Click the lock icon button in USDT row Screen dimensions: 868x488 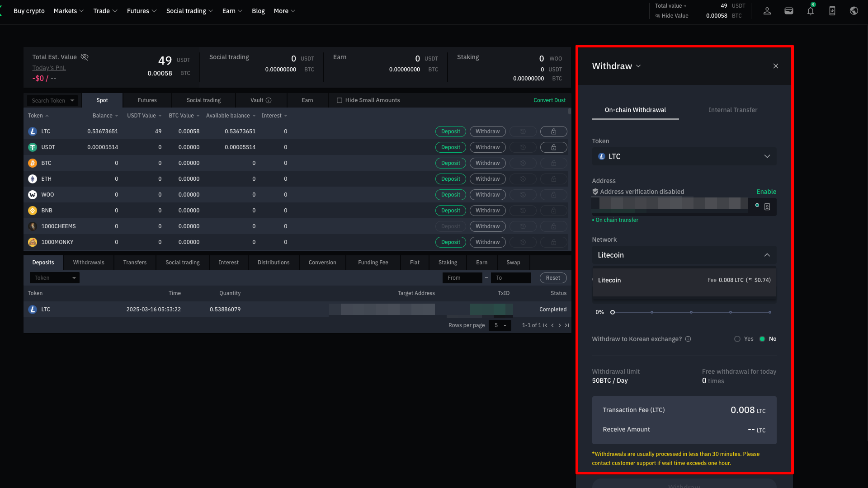(554, 147)
